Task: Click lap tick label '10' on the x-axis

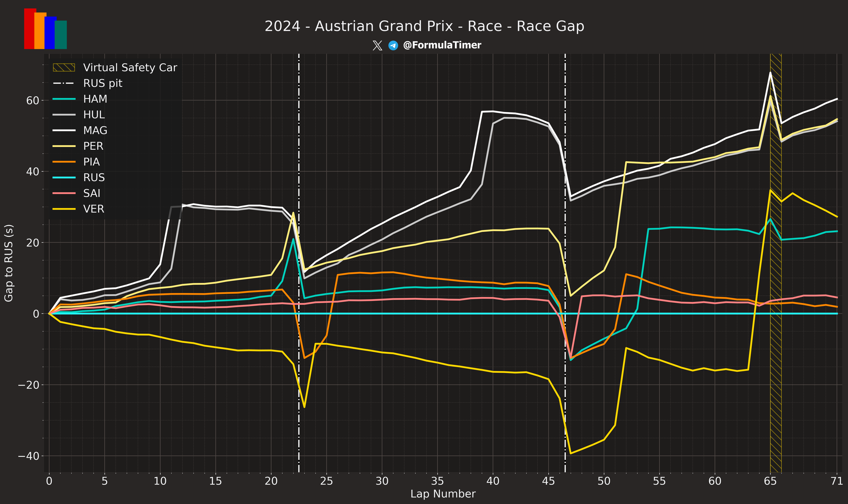Action: tap(160, 481)
